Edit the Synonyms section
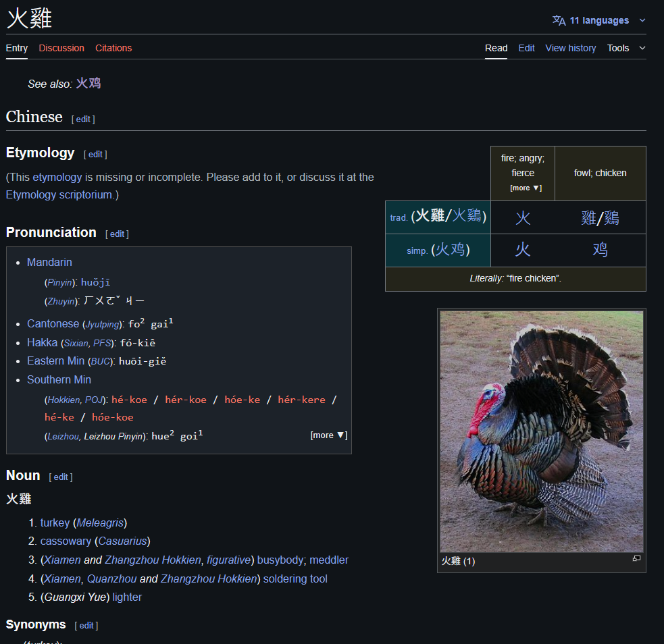 pos(86,625)
